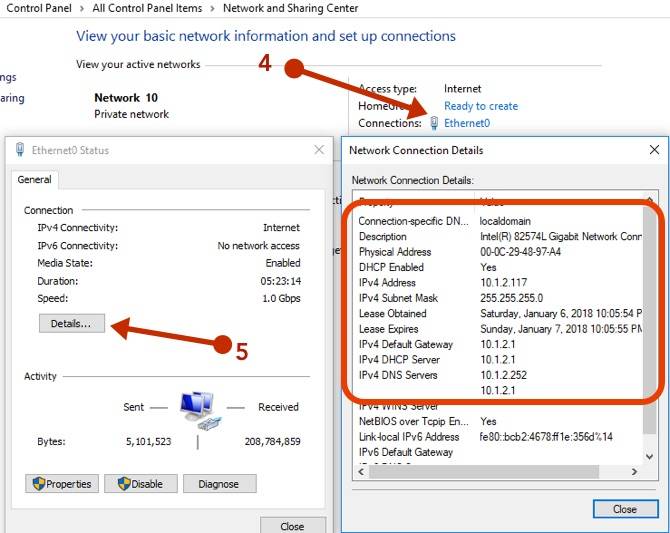670x533 pixels.
Task: Select the Connection-specific DNS row localdomain
Action: (x=499, y=221)
